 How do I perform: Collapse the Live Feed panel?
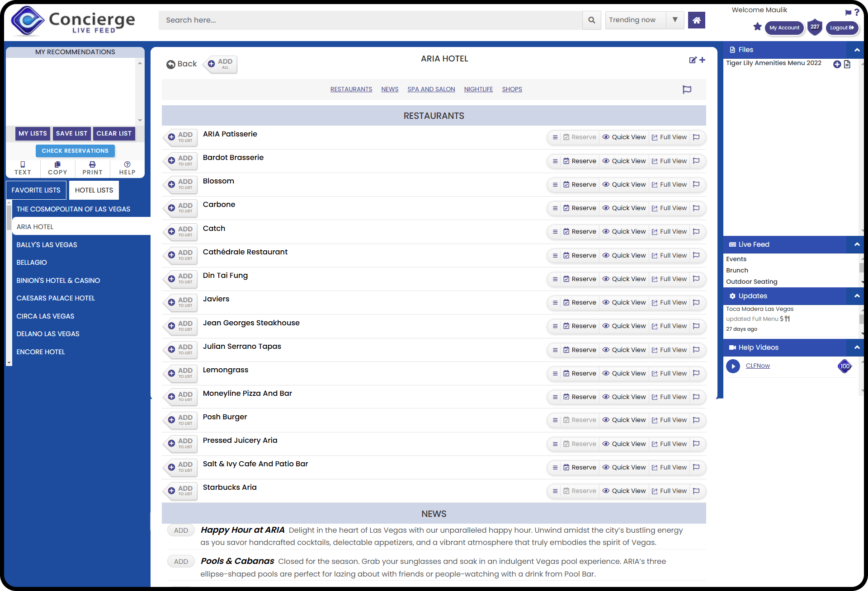click(x=857, y=244)
